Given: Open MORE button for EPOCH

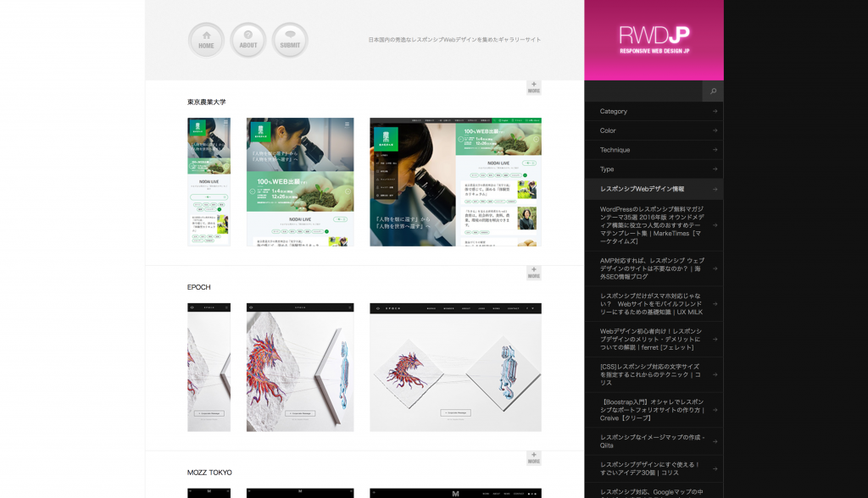Looking at the screenshot, I should [x=534, y=273].
